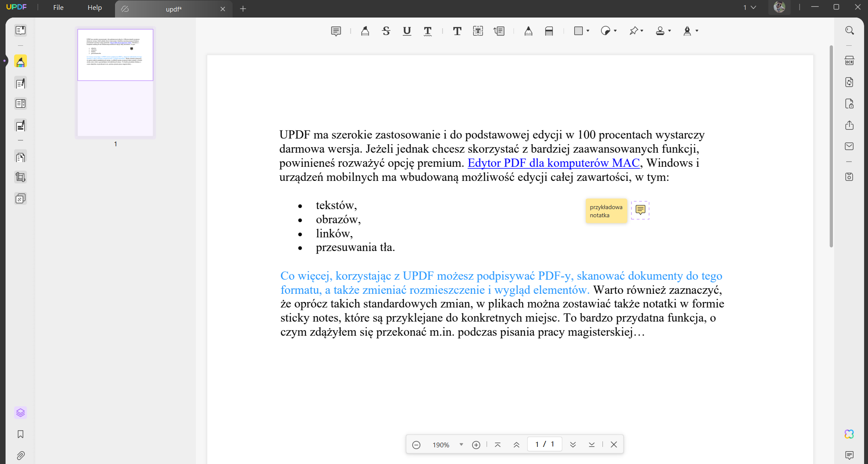Select the Highlight text tool
Viewport: 868px width, 464px height.
coord(365,31)
